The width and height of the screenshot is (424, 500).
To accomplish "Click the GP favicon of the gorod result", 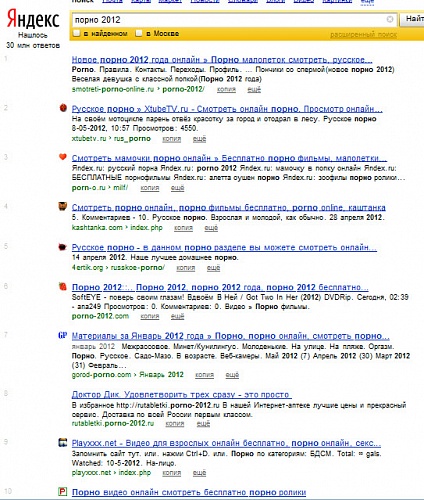I will [x=63, y=335].
